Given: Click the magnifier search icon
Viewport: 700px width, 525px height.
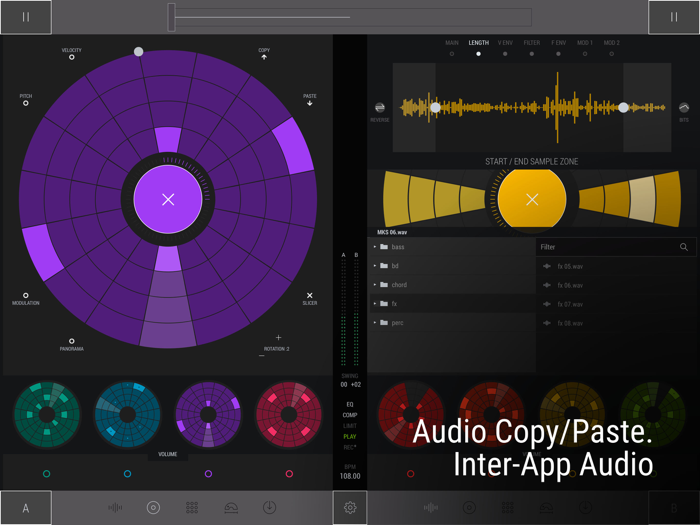Looking at the screenshot, I should [684, 247].
